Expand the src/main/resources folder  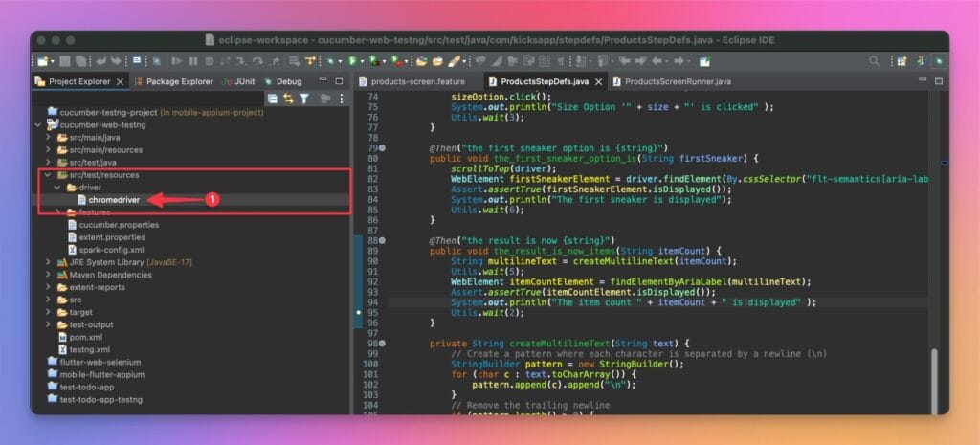(48, 150)
